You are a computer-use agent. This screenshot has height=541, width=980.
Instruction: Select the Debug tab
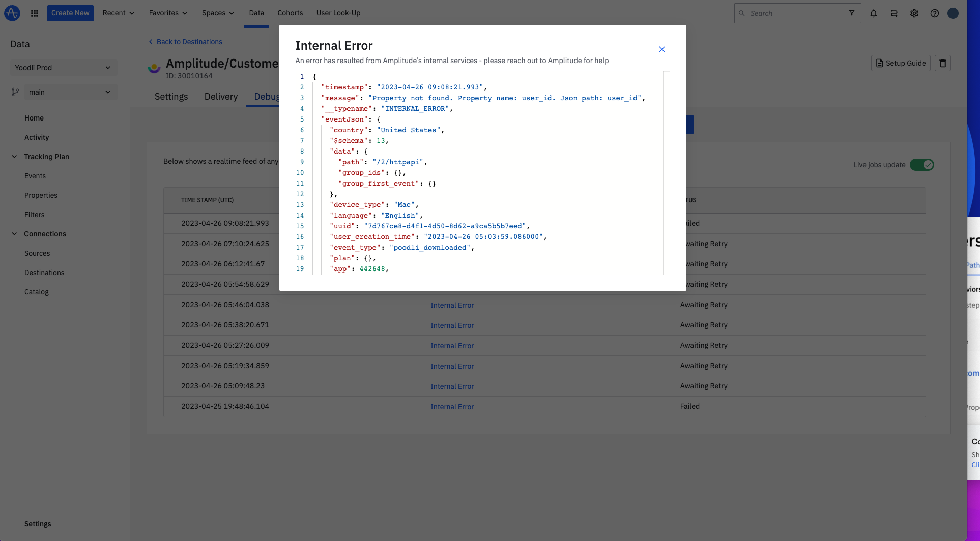tap(264, 97)
